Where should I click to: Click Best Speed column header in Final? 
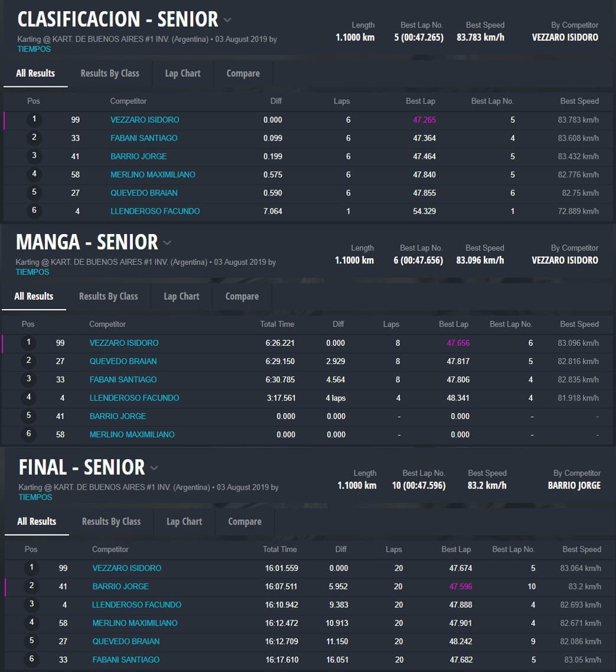(x=581, y=549)
